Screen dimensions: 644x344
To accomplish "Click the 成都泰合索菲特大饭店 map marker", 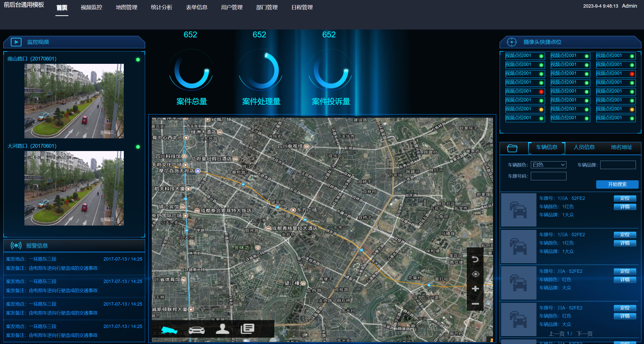I will [x=197, y=211].
